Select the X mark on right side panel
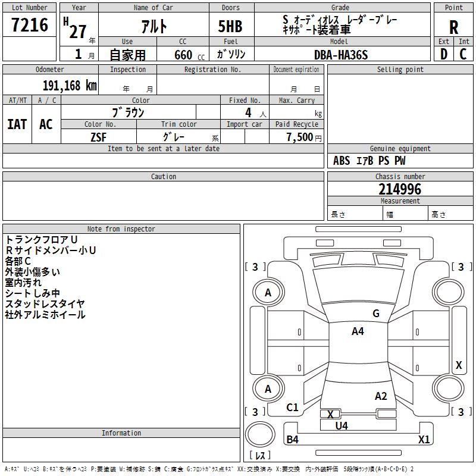This screenshot has width=476, height=476. 459,365
